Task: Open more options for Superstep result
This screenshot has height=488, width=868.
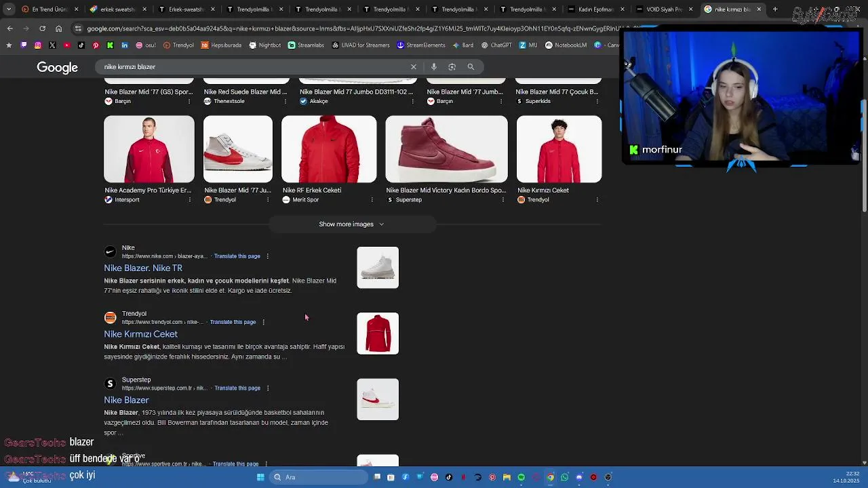Action: click(268, 388)
